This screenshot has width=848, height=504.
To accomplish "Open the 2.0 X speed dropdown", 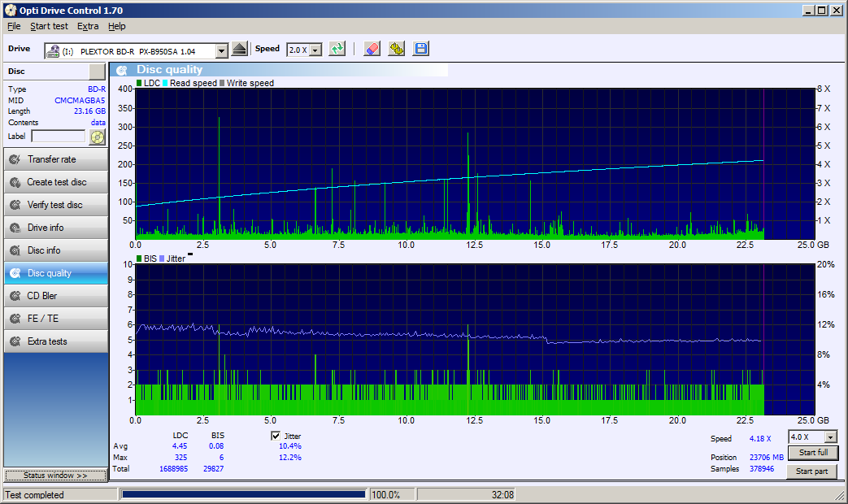I will pyautogui.click(x=315, y=50).
